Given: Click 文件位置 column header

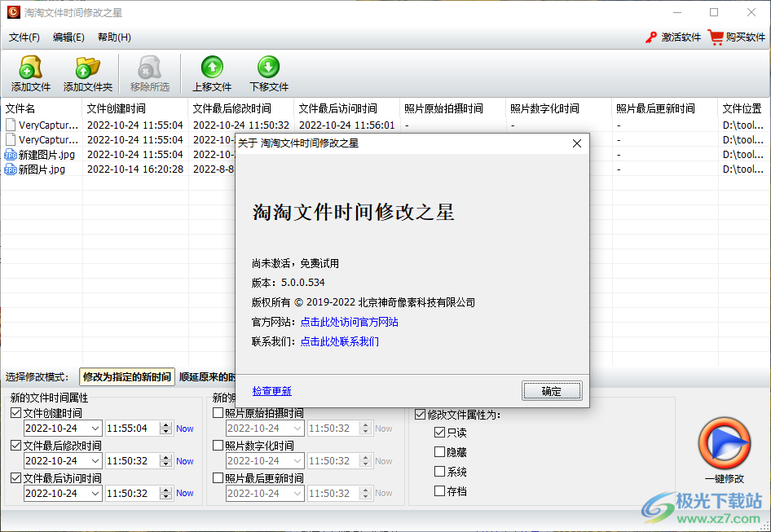Looking at the screenshot, I should point(743,108).
